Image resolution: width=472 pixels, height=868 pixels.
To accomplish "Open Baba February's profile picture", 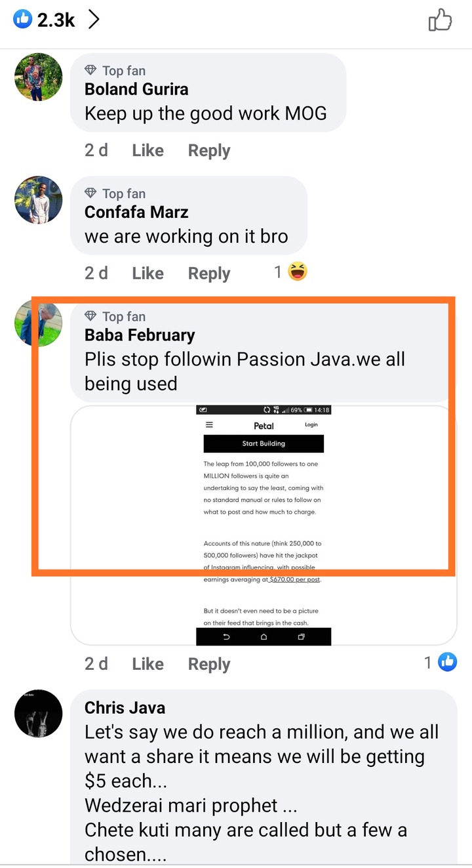I will point(38,322).
